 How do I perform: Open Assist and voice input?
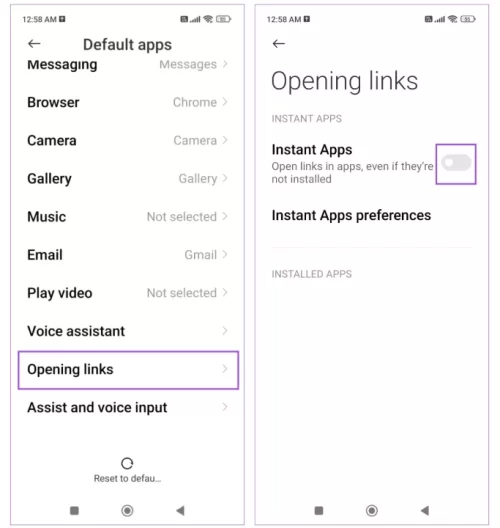[128, 407]
